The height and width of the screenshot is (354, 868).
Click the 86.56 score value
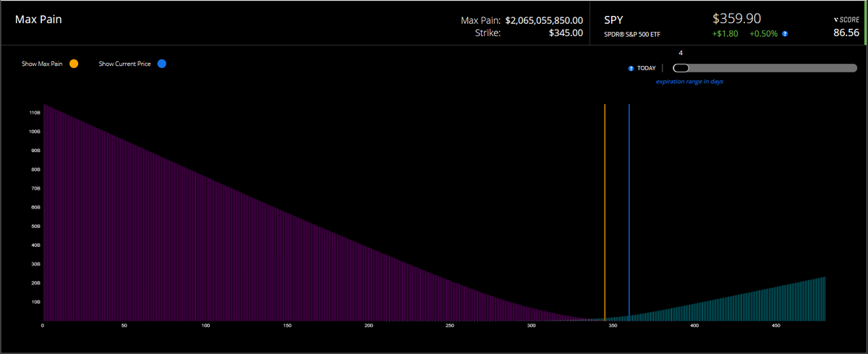[x=846, y=33]
